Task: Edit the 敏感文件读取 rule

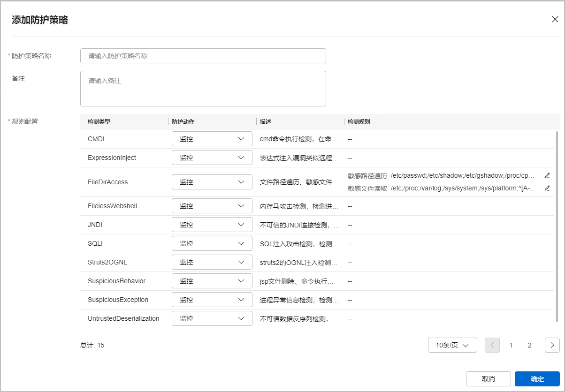Action: [547, 188]
